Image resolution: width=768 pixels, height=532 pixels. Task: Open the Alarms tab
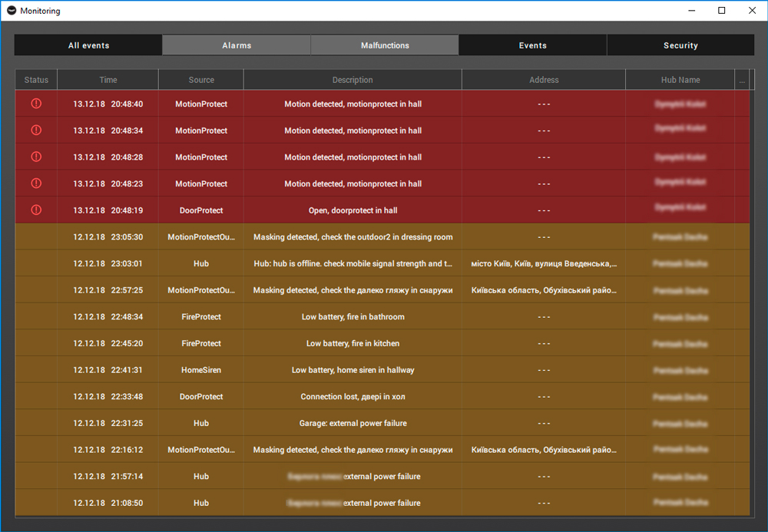pyautogui.click(x=237, y=45)
